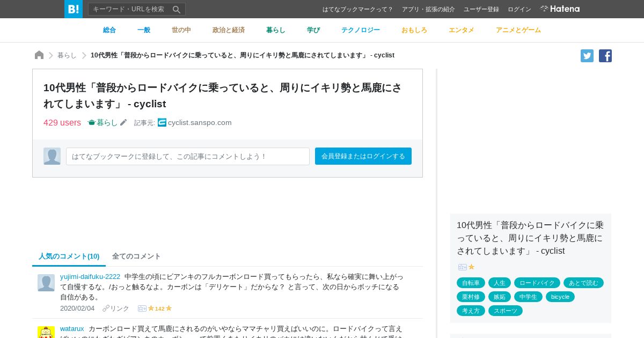Click the pencil edit icon beside 暮らし

click(x=123, y=122)
